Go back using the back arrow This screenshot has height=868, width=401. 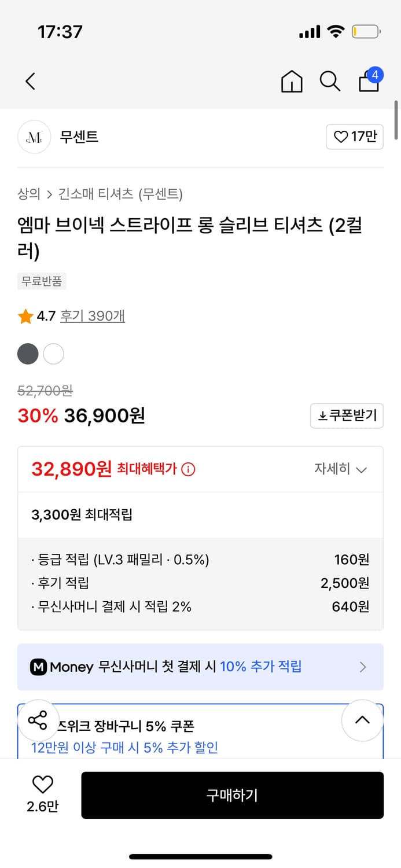tap(30, 82)
